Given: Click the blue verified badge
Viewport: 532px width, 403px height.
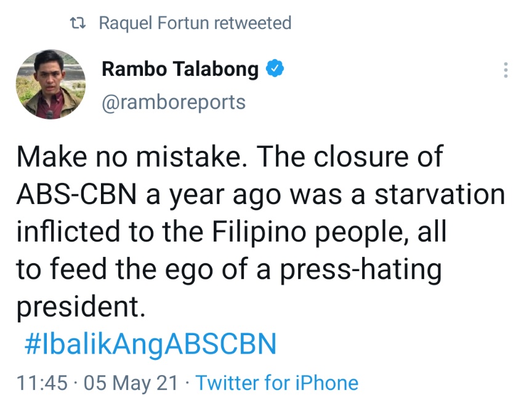Looking at the screenshot, I should (x=275, y=69).
